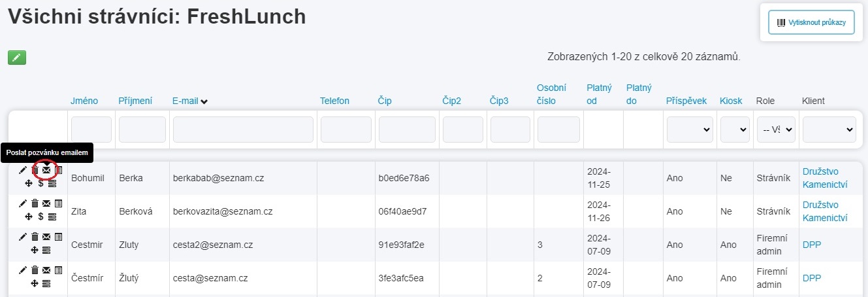Send email invitation to Bohumil Berka
Screen dimensions: 868x297
[x=46, y=170]
